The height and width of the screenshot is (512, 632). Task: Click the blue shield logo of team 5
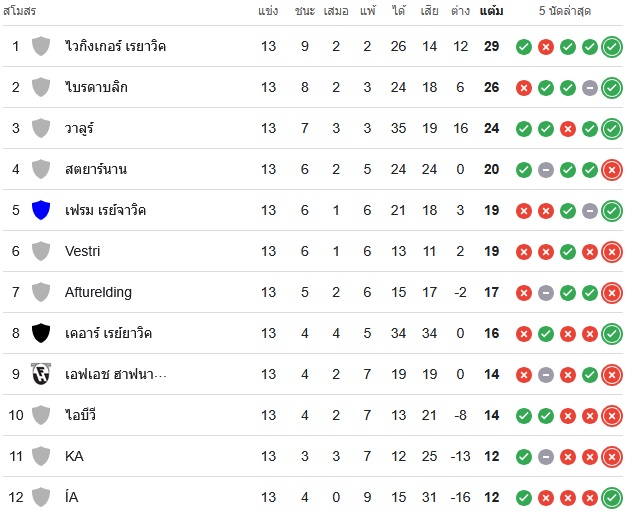tap(41, 210)
